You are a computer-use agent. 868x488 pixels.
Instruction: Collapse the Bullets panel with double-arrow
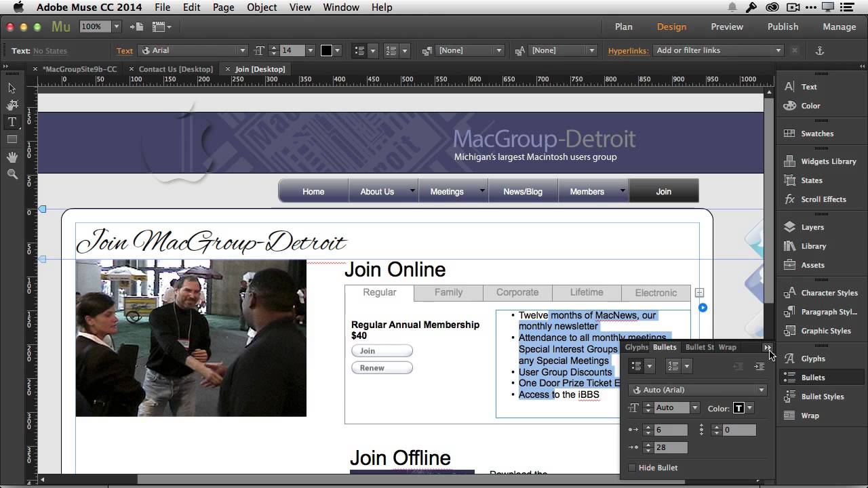tap(767, 347)
